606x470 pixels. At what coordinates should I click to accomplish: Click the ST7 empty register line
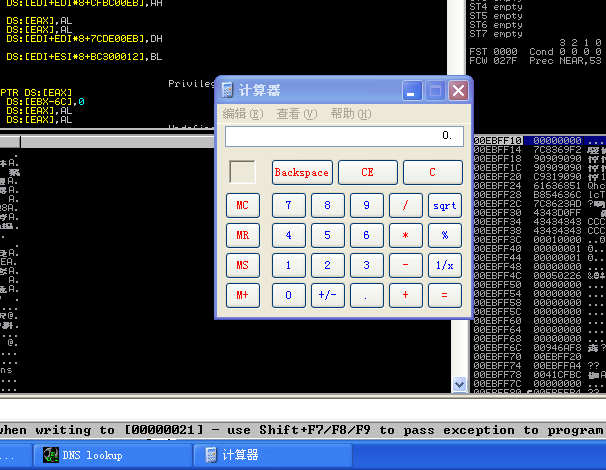coord(496,34)
